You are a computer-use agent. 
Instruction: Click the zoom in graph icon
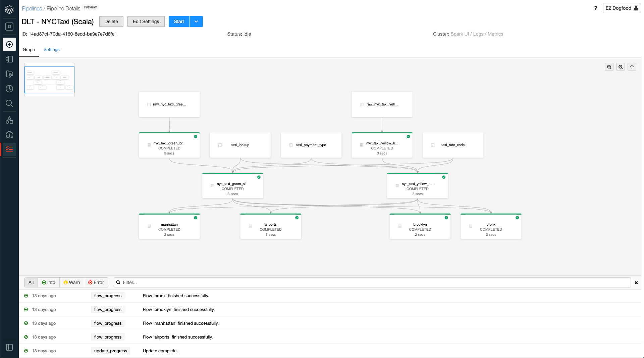(x=609, y=67)
